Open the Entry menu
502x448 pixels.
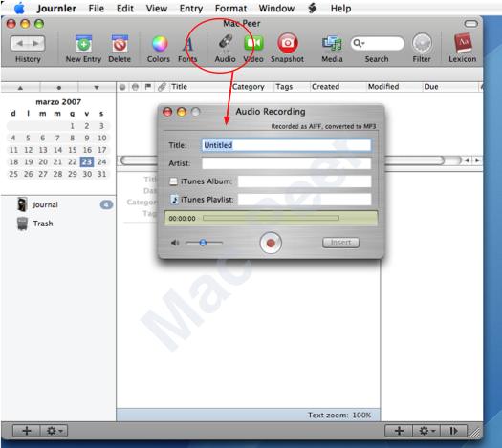click(x=191, y=8)
